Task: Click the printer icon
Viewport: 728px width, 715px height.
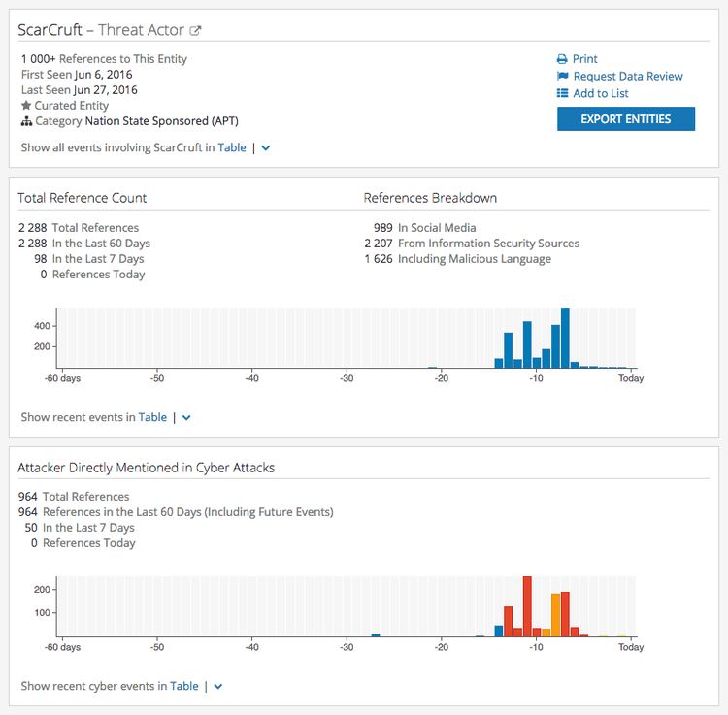Action: (562, 59)
